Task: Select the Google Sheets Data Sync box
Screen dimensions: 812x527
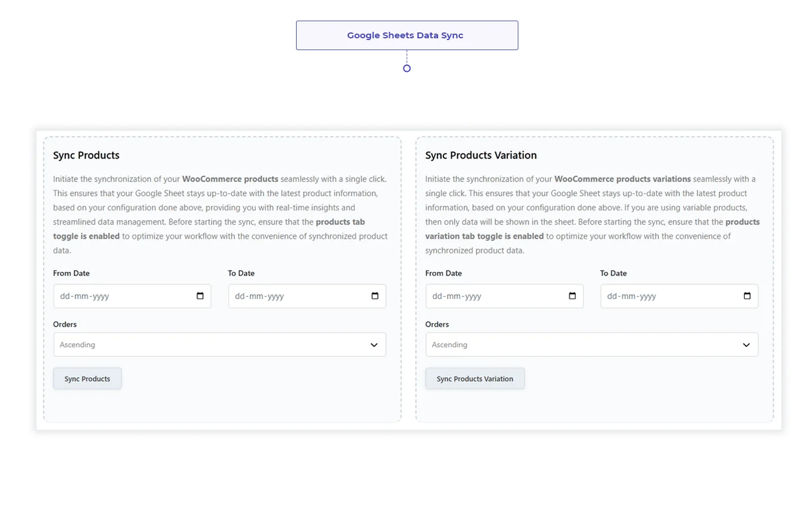Action: click(x=407, y=35)
